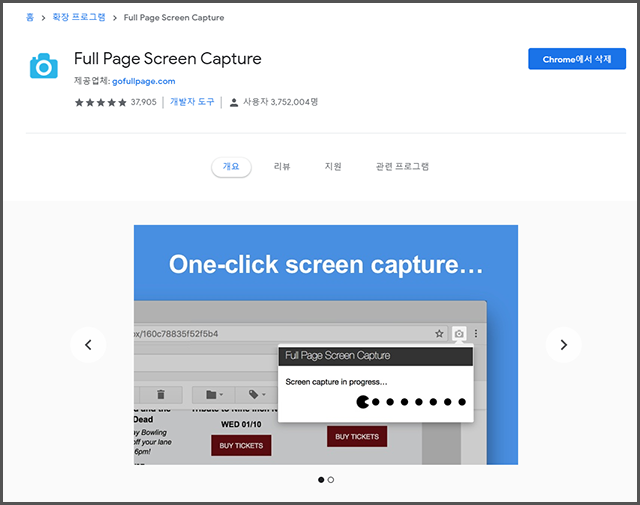Click the 사용자 3,752,004명 user count text
This screenshot has height=505, width=640.
pyautogui.click(x=280, y=102)
